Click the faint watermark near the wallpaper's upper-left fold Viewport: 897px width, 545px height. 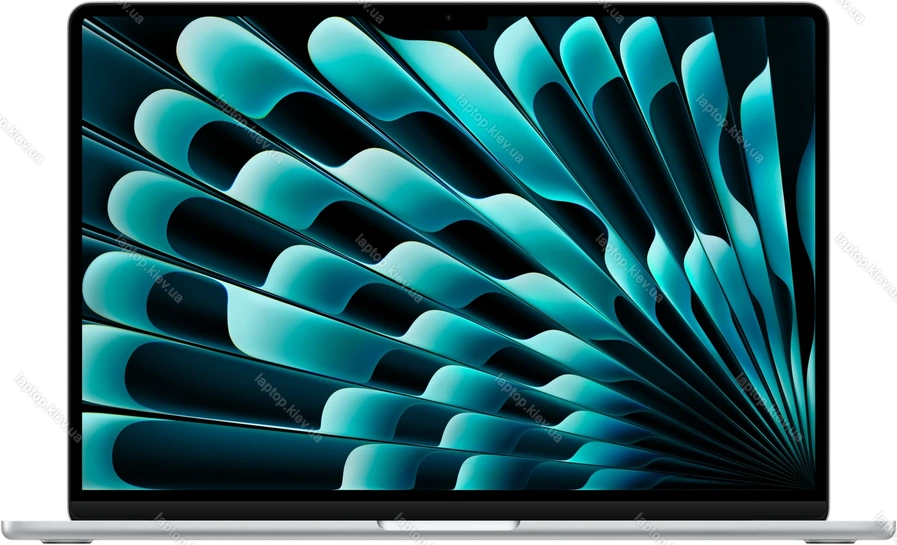pos(250,130)
